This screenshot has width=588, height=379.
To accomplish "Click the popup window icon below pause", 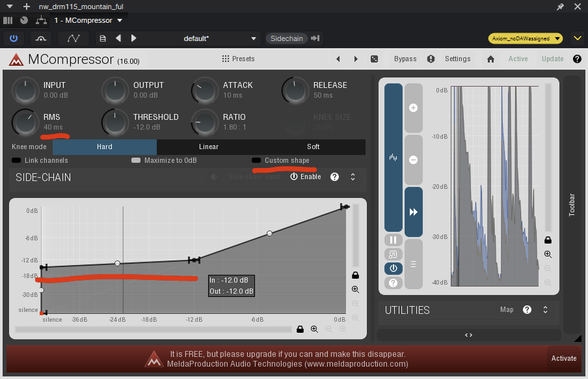I will pos(394,254).
